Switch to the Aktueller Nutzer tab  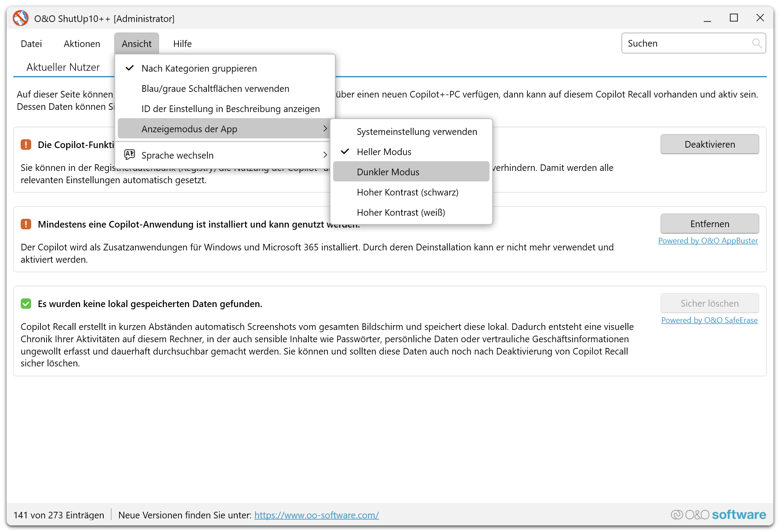63,67
